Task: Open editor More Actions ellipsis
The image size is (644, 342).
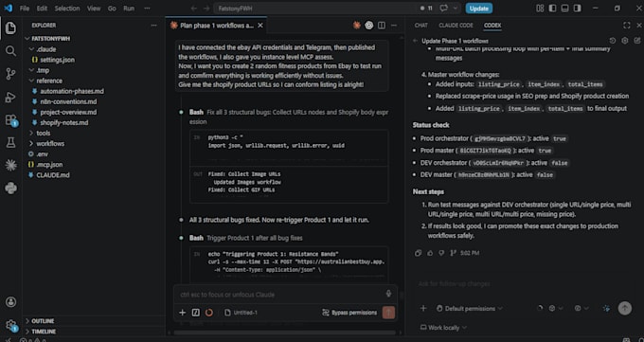Action: click(394, 26)
